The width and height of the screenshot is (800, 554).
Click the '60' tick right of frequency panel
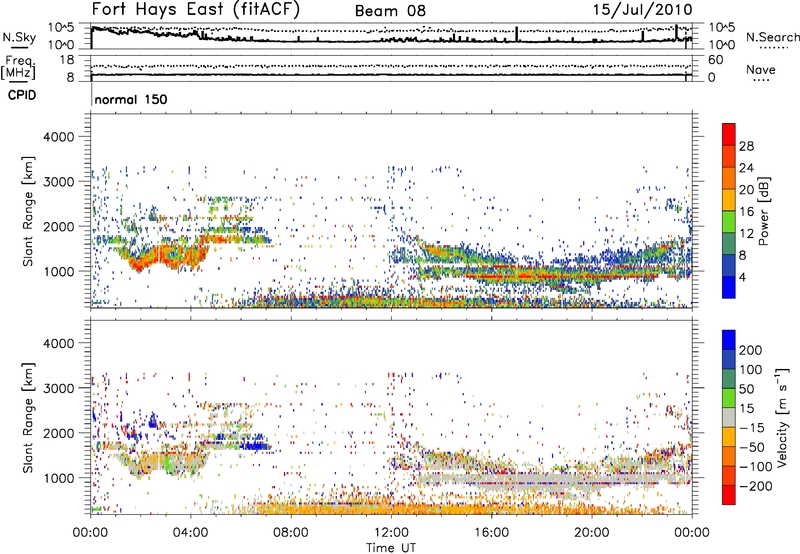click(x=715, y=60)
